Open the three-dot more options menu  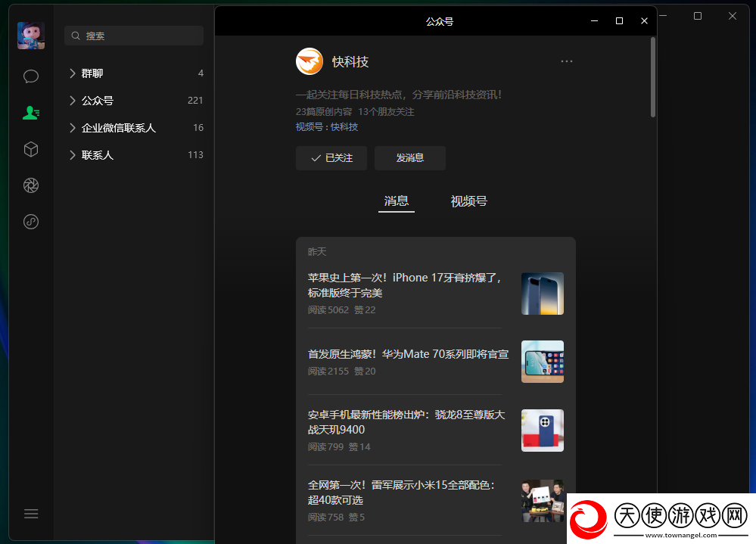pos(567,61)
